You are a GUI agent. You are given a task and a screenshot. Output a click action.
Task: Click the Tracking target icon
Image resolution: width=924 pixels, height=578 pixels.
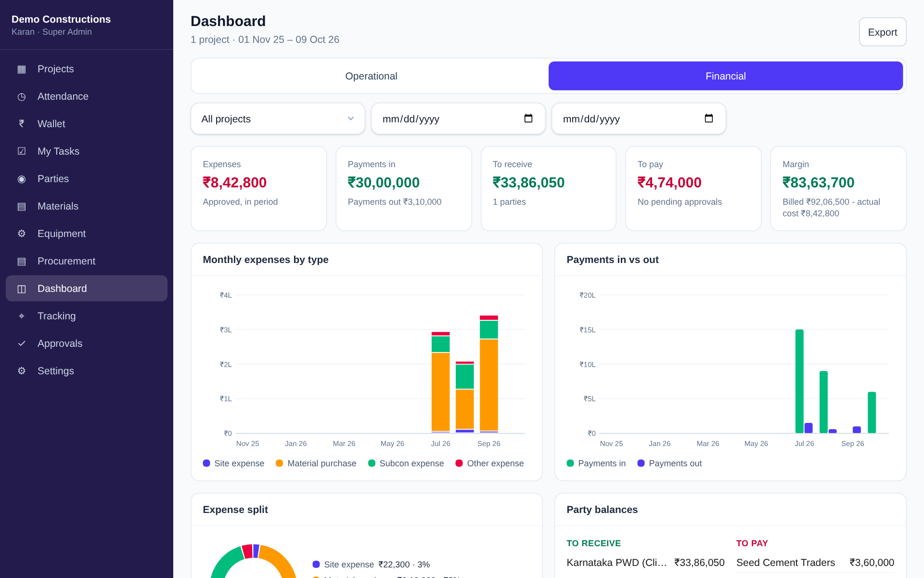click(22, 316)
